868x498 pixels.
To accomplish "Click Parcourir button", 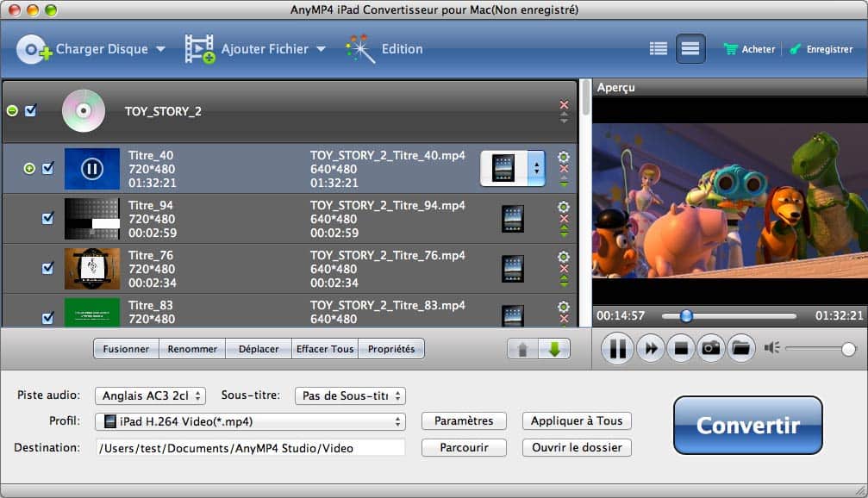I will [x=464, y=448].
